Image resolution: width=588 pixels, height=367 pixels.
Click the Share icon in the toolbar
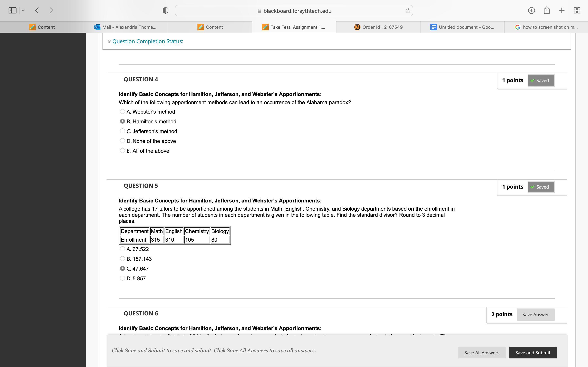(x=547, y=10)
